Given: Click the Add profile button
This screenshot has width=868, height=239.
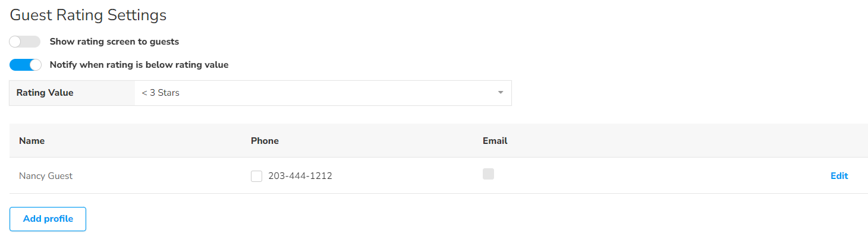Looking at the screenshot, I should [x=48, y=219].
